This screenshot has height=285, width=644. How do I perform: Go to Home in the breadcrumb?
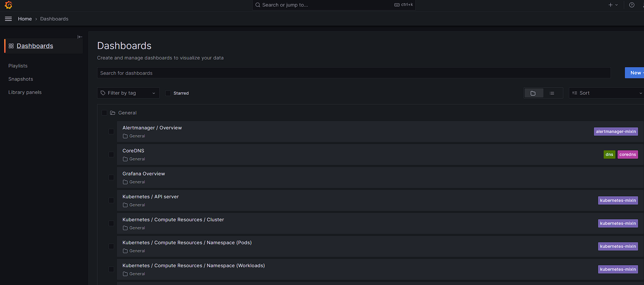(25, 19)
